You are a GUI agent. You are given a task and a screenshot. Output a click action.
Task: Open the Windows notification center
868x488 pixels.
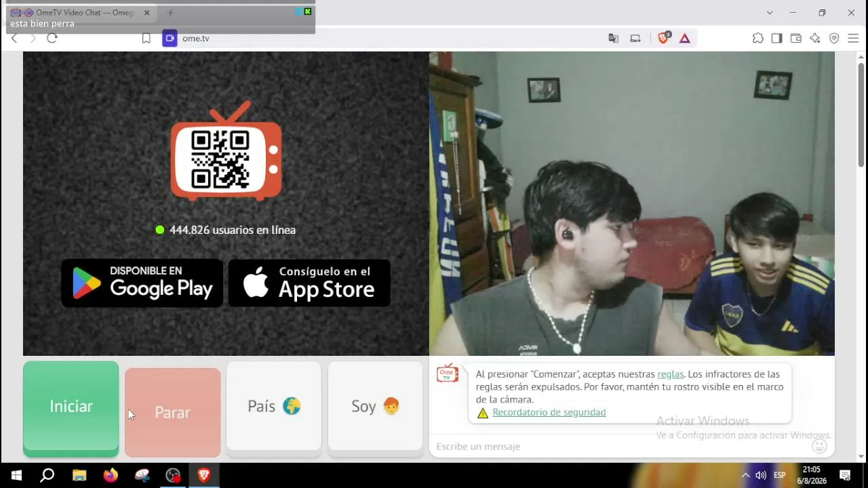pyautogui.click(x=845, y=475)
